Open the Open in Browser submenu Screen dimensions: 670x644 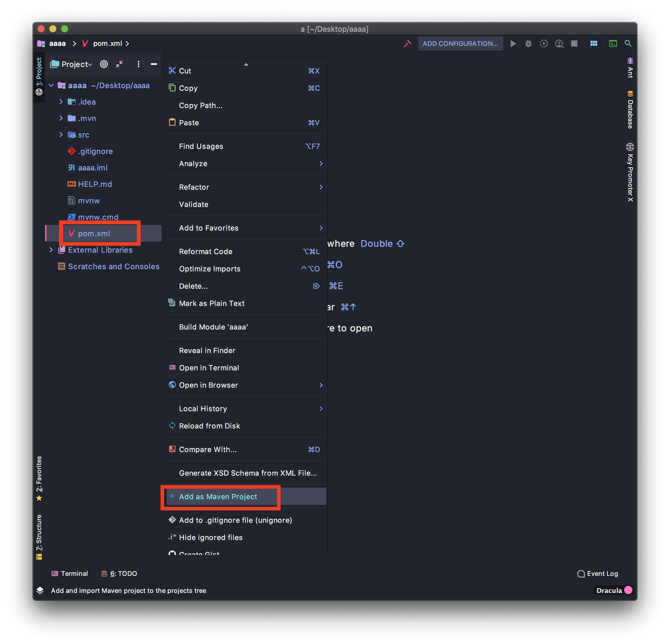coord(246,385)
